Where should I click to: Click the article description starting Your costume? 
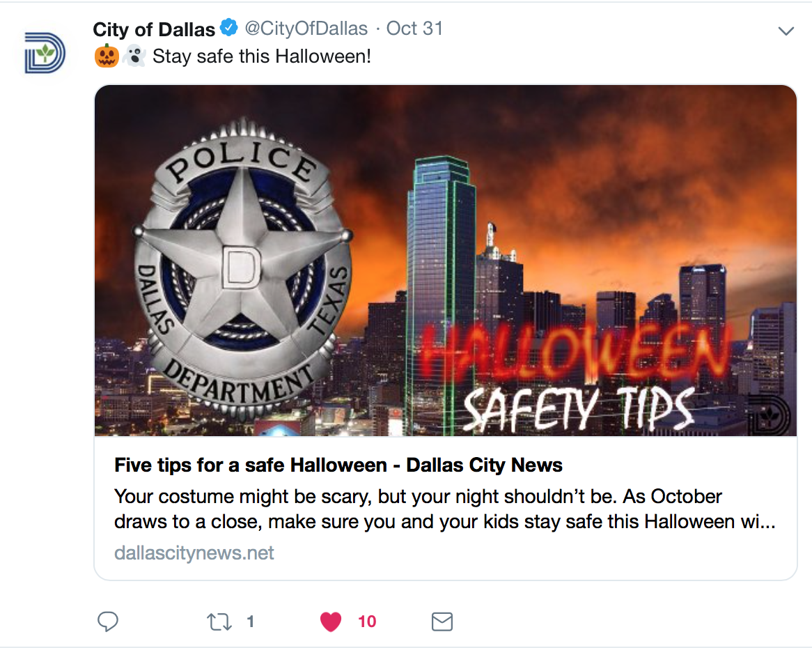tap(444, 509)
